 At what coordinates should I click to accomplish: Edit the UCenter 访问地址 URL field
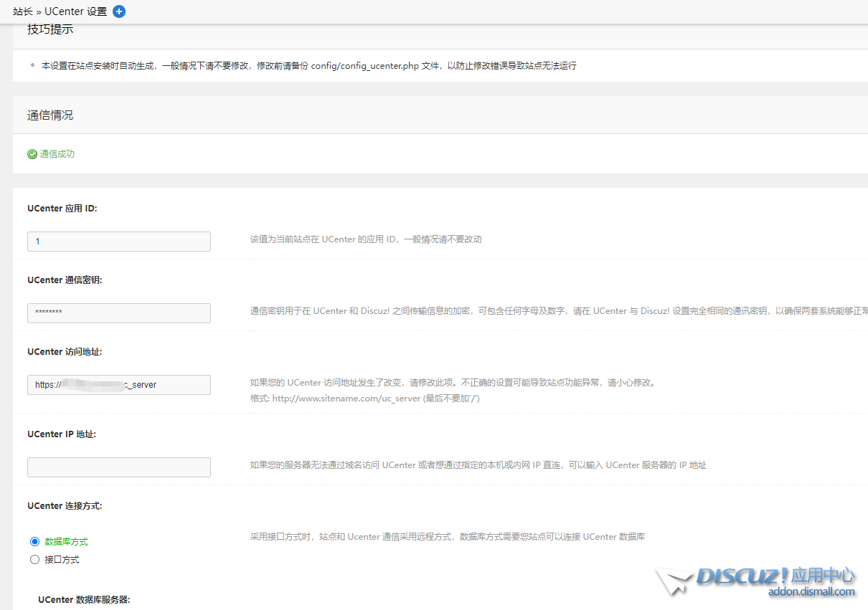pos(119,385)
